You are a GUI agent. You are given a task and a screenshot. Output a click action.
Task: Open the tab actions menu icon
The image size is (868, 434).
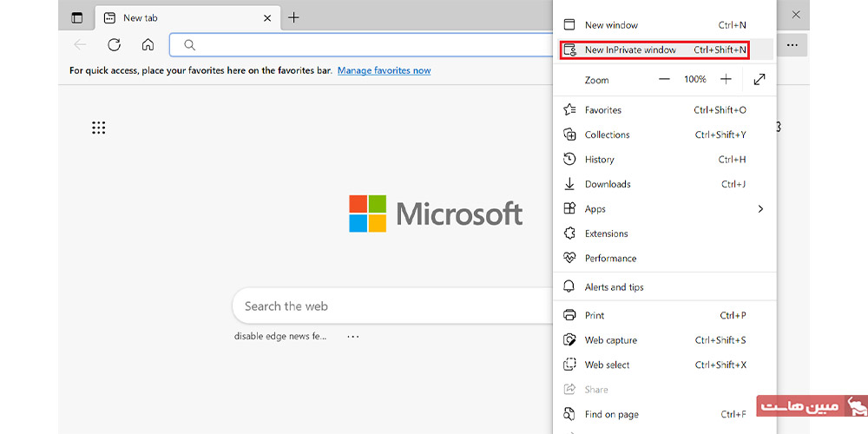click(x=77, y=17)
